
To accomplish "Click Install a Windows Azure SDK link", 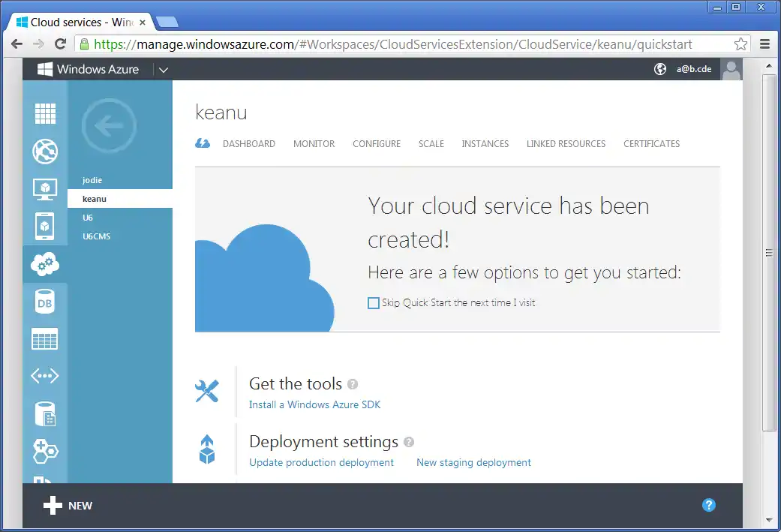I will [x=315, y=404].
